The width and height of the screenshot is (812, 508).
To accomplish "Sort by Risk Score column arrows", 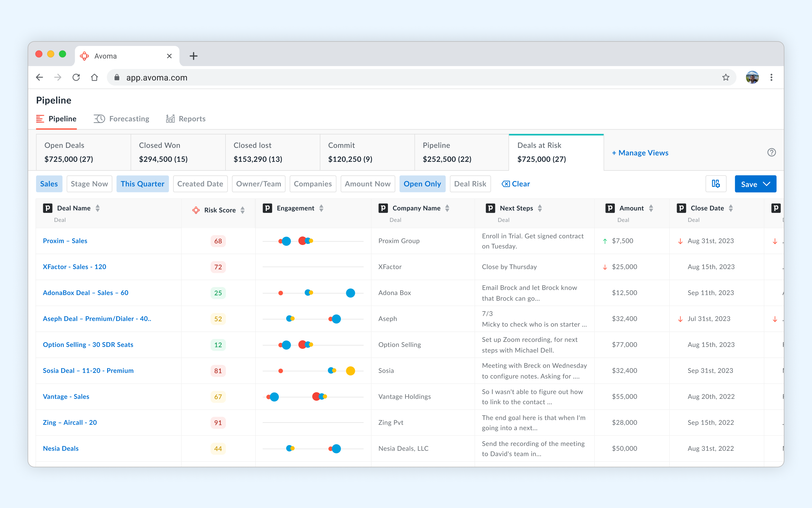I will click(242, 210).
